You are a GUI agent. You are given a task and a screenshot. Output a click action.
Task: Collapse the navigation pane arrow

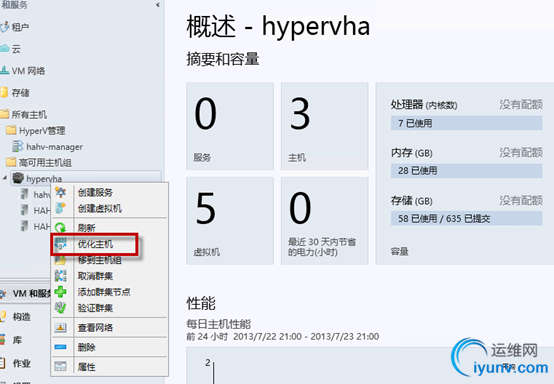point(158,5)
